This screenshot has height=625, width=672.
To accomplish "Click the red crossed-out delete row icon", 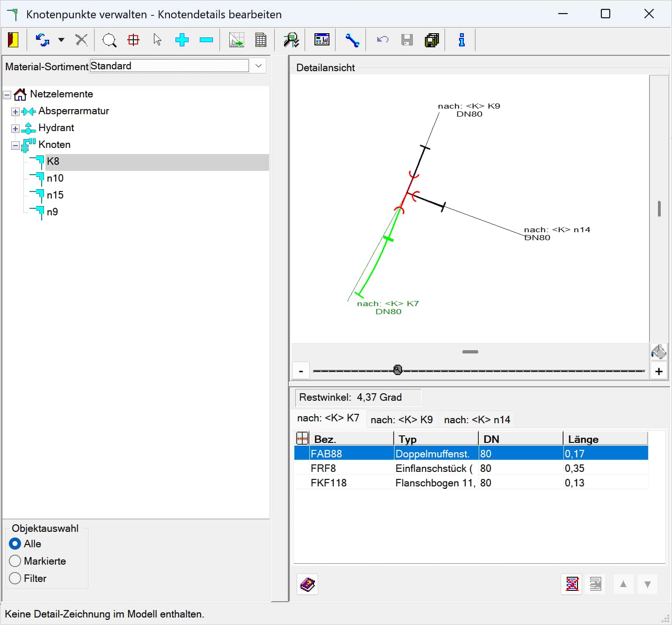I will click(x=571, y=584).
